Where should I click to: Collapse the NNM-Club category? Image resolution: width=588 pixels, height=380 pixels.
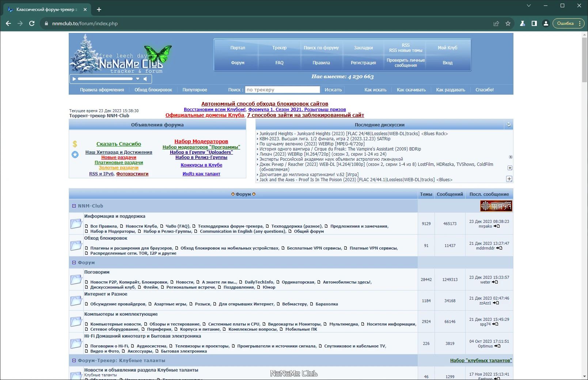74,206
